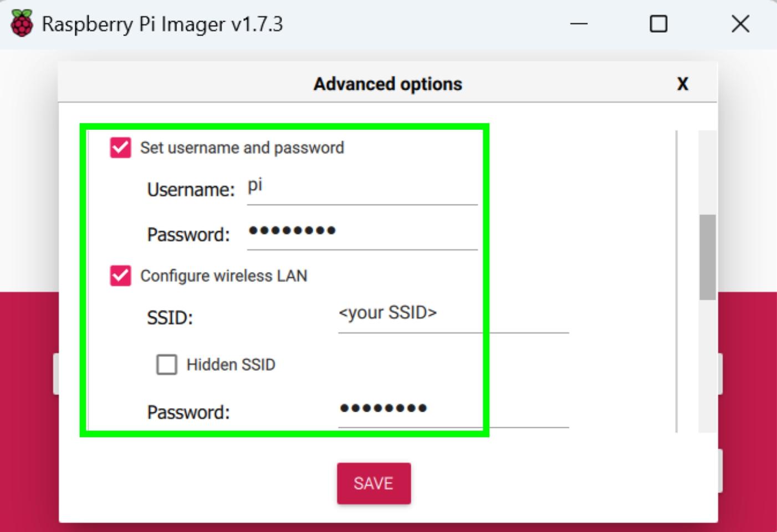Screen dimensions: 777x532
Task: Click the Raspberry Pi logo icon
Action: coord(21,23)
